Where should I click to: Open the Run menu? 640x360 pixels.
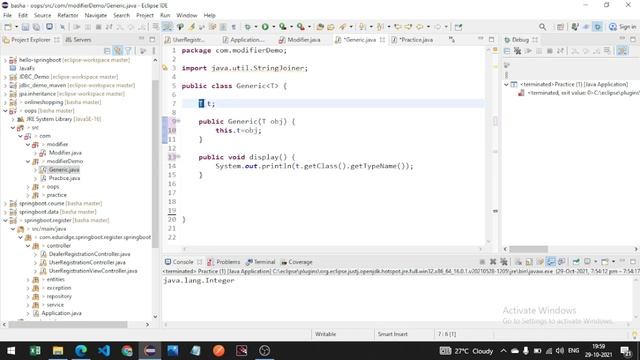coord(165,15)
